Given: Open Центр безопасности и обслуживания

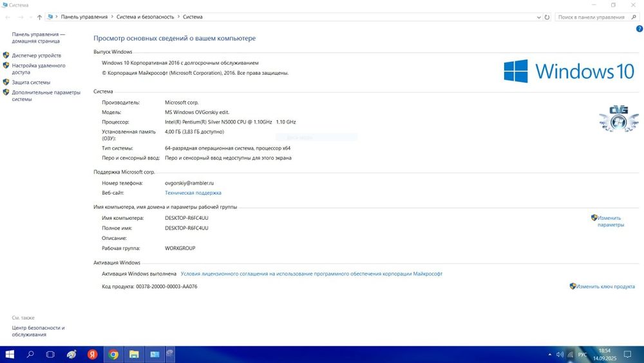Looking at the screenshot, I should [x=38, y=331].
